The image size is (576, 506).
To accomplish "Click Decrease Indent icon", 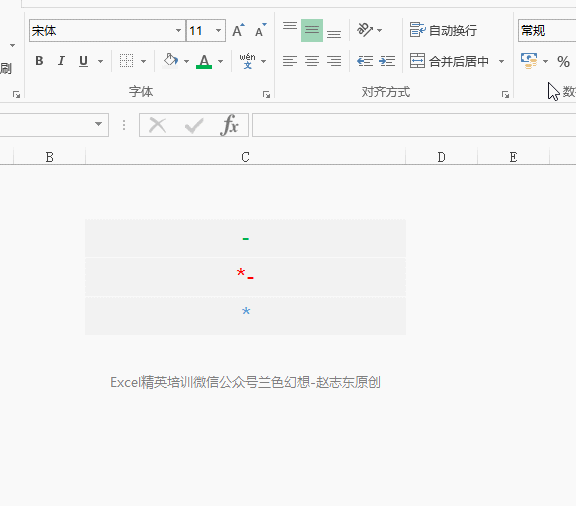I will [365, 61].
